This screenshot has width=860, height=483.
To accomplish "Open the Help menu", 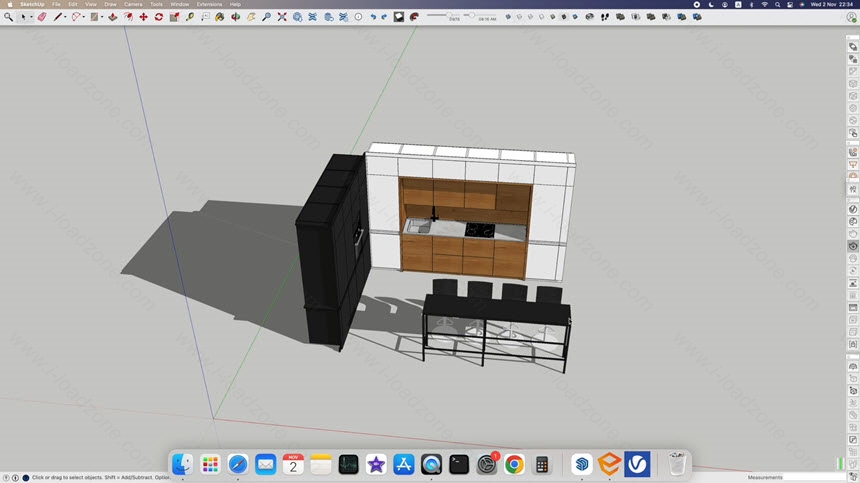I will point(235,4).
